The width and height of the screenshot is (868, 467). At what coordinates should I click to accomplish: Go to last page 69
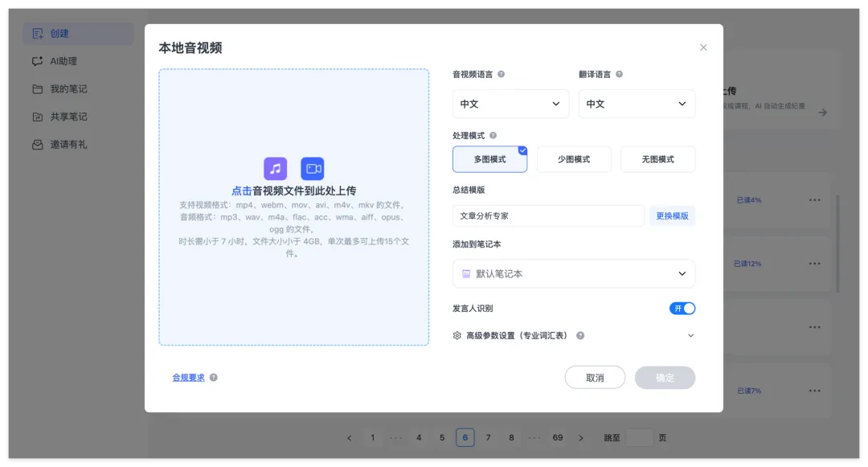pyautogui.click(x=558, y=438)
